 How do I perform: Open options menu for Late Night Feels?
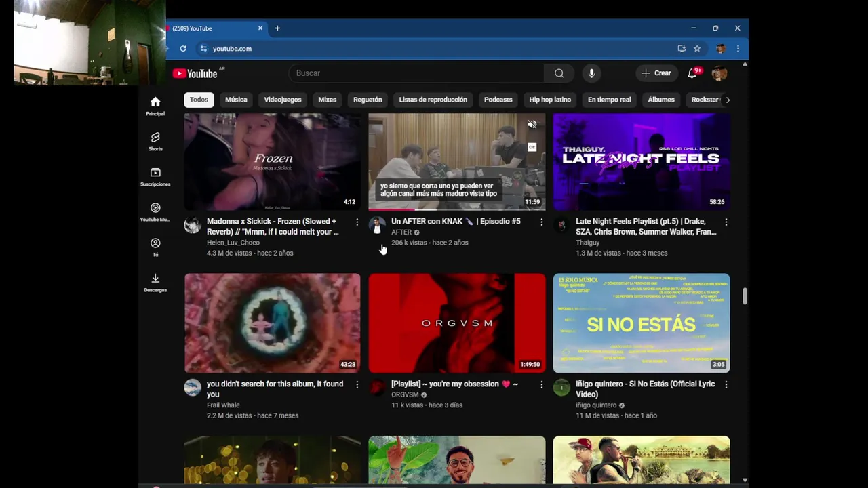[x=726, y=222]
